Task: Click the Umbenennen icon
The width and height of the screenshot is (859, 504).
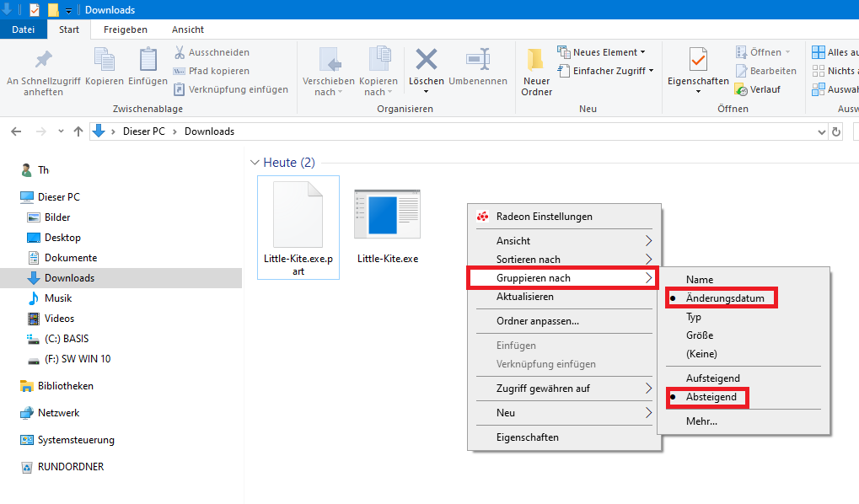Action: 478,59
